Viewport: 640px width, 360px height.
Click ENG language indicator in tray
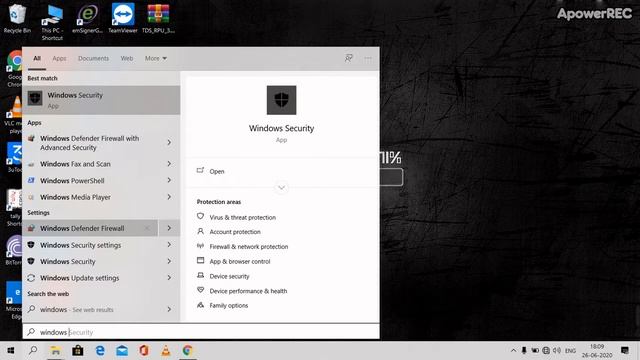570,351
